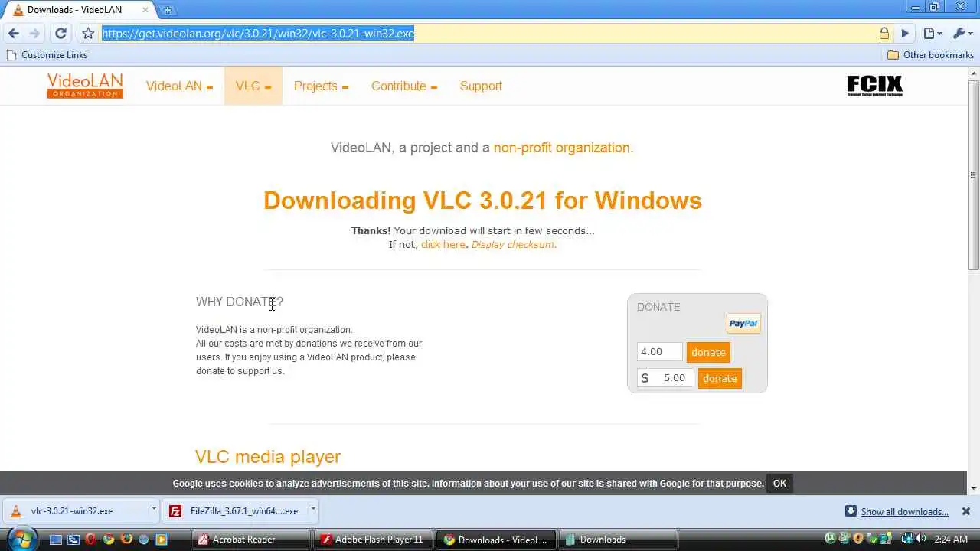Switch to Downloads - VideoLAN taskbar button
The image size is (980, 551).
click(496, 540)
